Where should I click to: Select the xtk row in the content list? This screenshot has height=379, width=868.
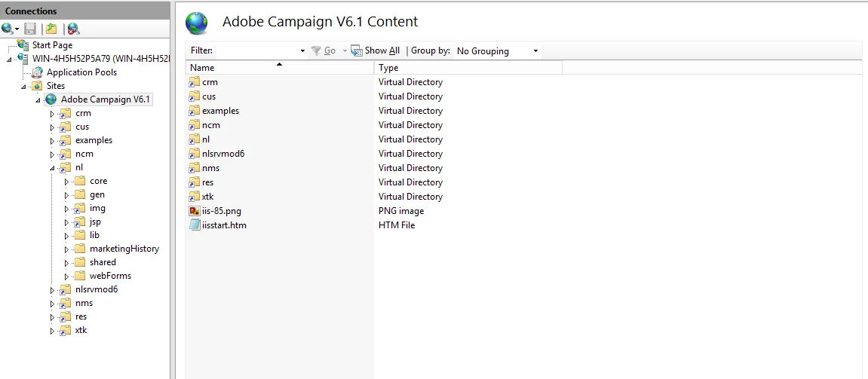click(373, 197)
